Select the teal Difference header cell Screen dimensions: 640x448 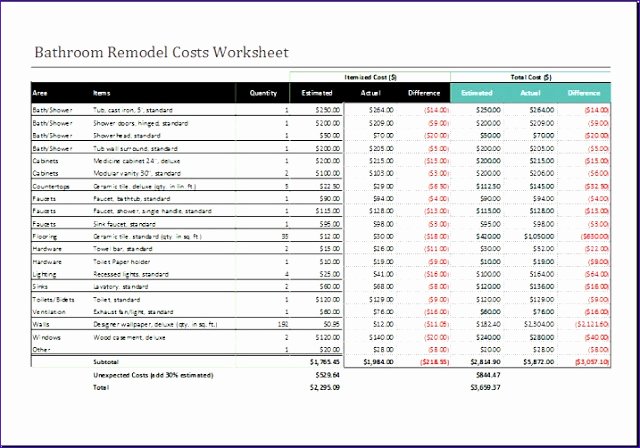point(584,93)
